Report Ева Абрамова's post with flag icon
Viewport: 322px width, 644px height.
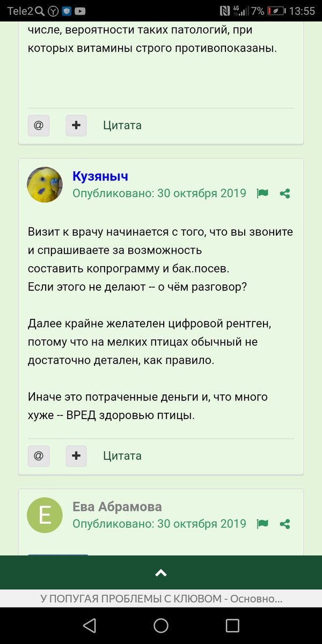pyautogui.click(x=262, y=523)
